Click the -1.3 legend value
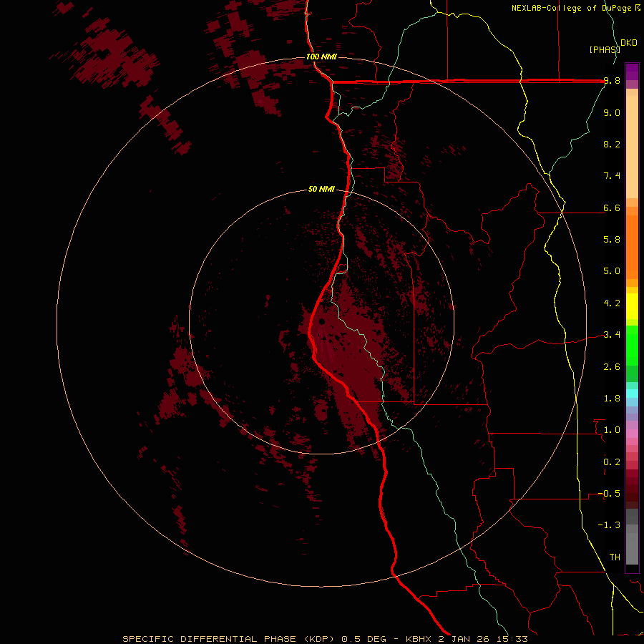 click(x=609, y=525)
